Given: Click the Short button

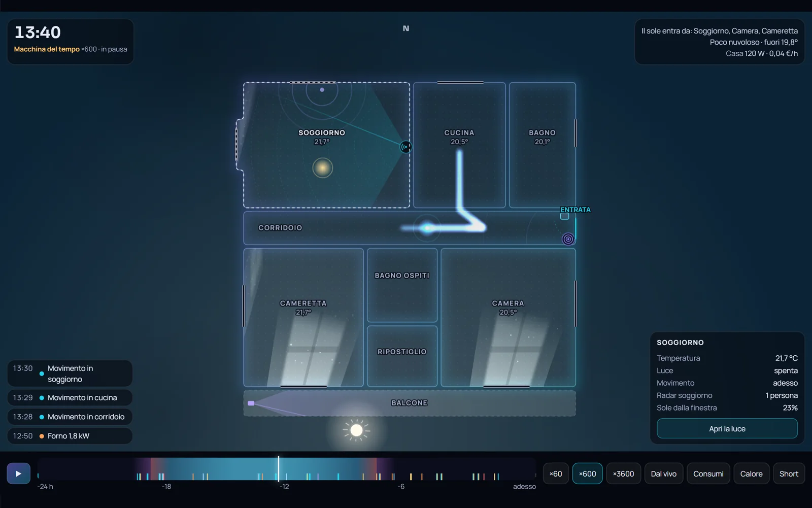Looking at the screenshot, I should pos(789,473).
